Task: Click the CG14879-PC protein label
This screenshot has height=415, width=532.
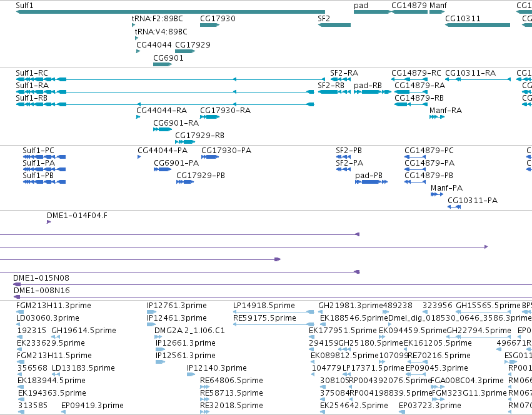Action: 429,151
